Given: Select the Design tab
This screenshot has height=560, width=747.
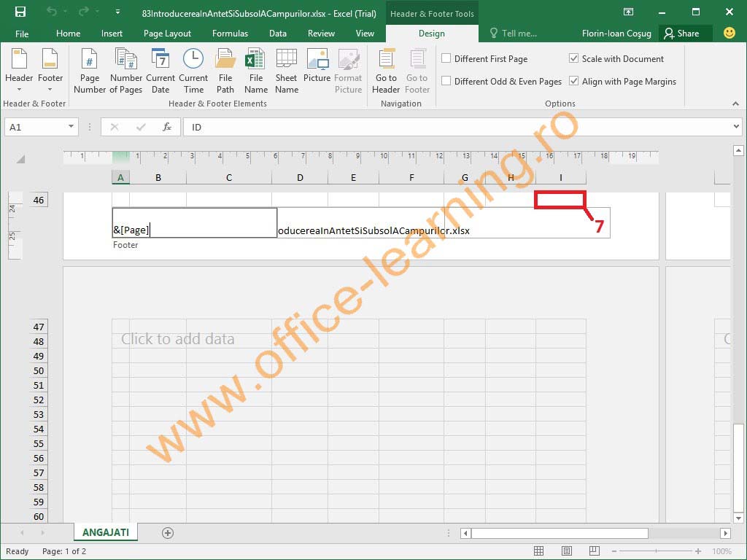Looking at the screenshot, I should click(x=432, y=34).
